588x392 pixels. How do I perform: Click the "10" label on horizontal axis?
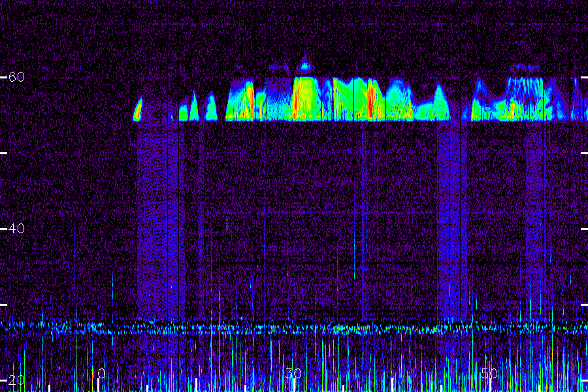[98, 373]
